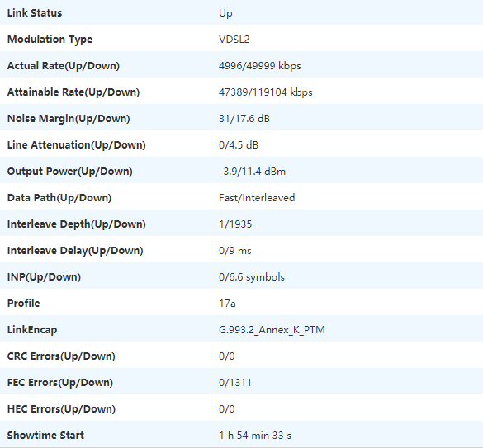Click the LinkEncap value G.993.2_Annex_K_PTM
Viewport: 483px width, 448px height.
click(272, 330)
